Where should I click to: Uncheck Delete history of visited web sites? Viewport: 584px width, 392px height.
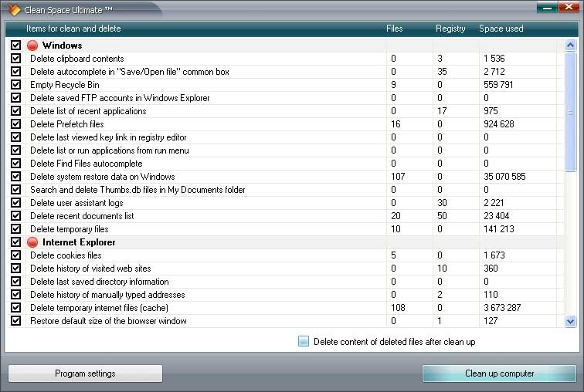coord(15,269)
